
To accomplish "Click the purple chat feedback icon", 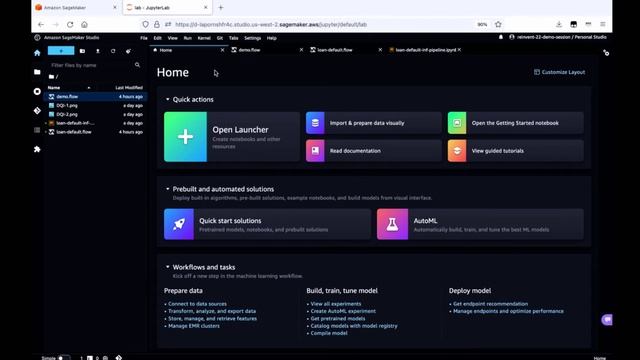I will coord(607,320).
